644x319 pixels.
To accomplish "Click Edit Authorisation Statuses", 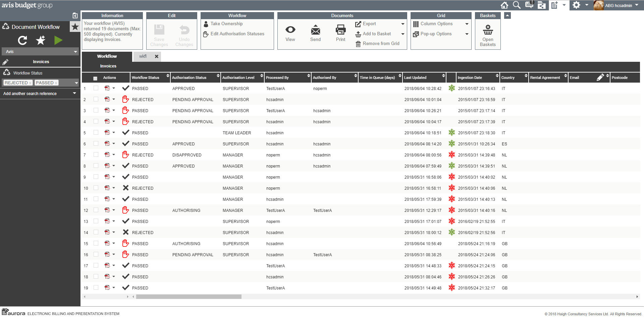I will pyautogui.click(x=237, y=34).
